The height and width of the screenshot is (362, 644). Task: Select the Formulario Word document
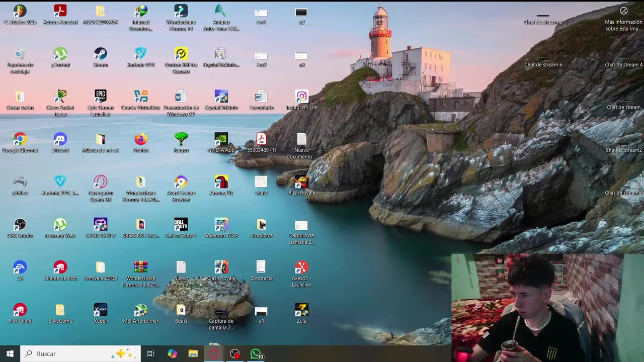coord(262,100)
